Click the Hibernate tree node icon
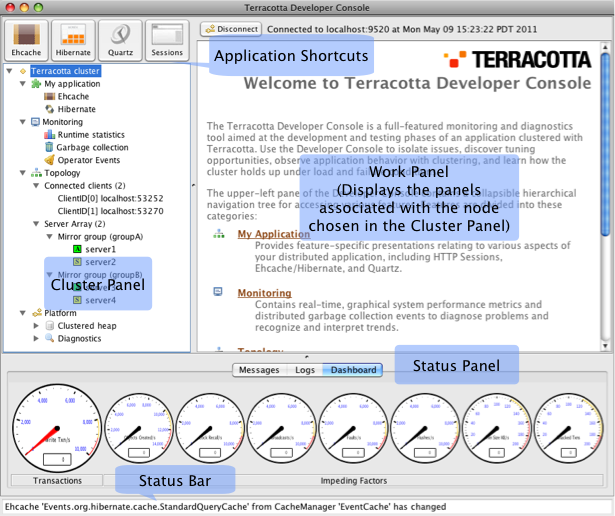Screen dimensions: 615x516 tap(49, 109)
